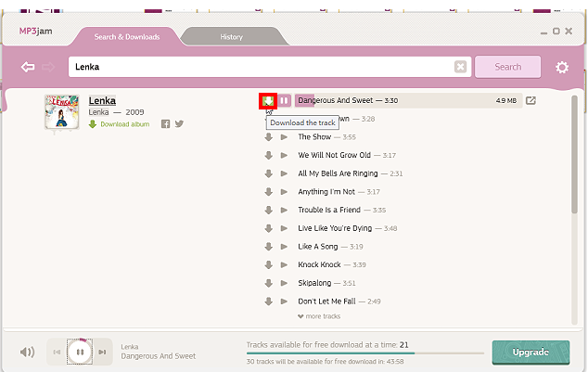588x372 pixels.
Task: Click the MP3jam logo
Action: pyautogui.click(x=35, y=32)
